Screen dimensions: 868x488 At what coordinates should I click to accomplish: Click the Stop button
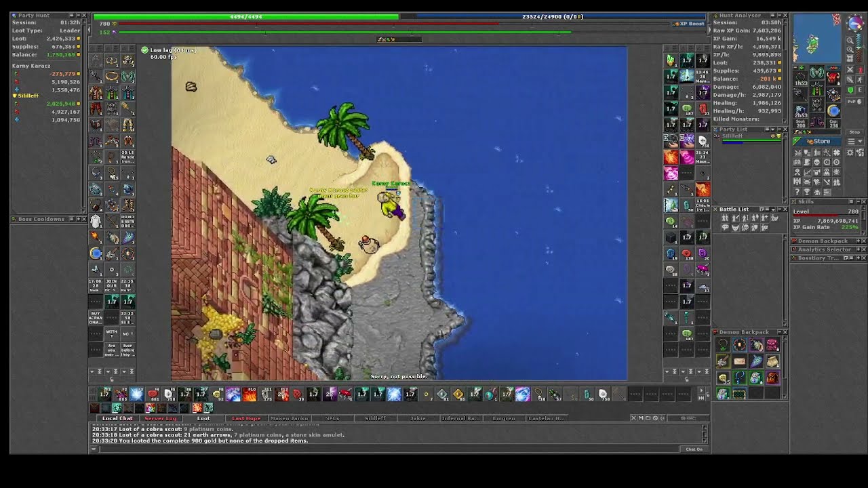click(854, 132)
